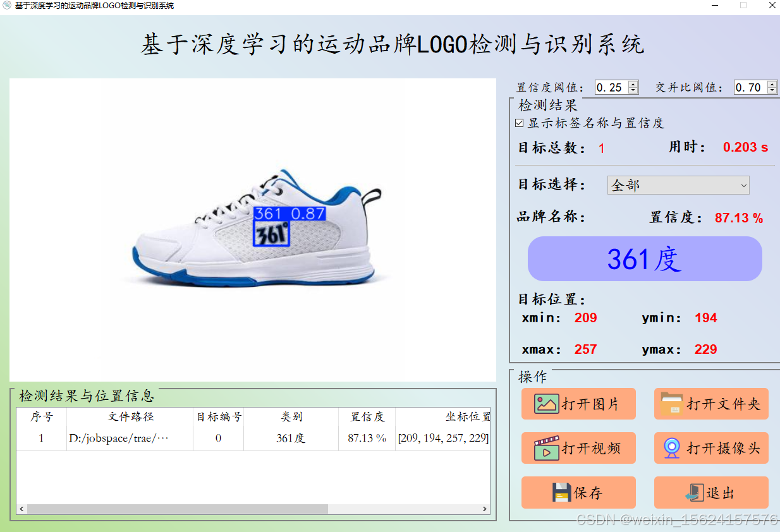This screenshot has height=532, width=780.
Task: Click the 置信度阈值 input field showing 0.25
Action: [611, 87]
